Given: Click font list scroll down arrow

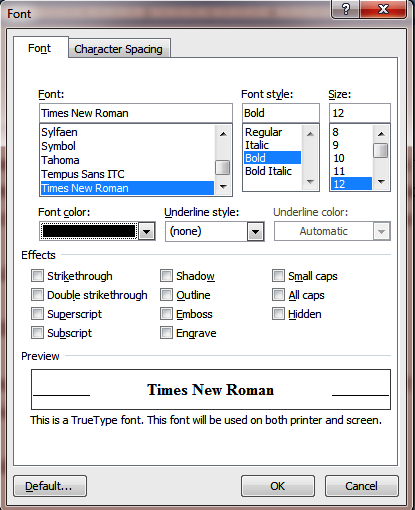Looking at the screenshot, I should pos(223,187).
